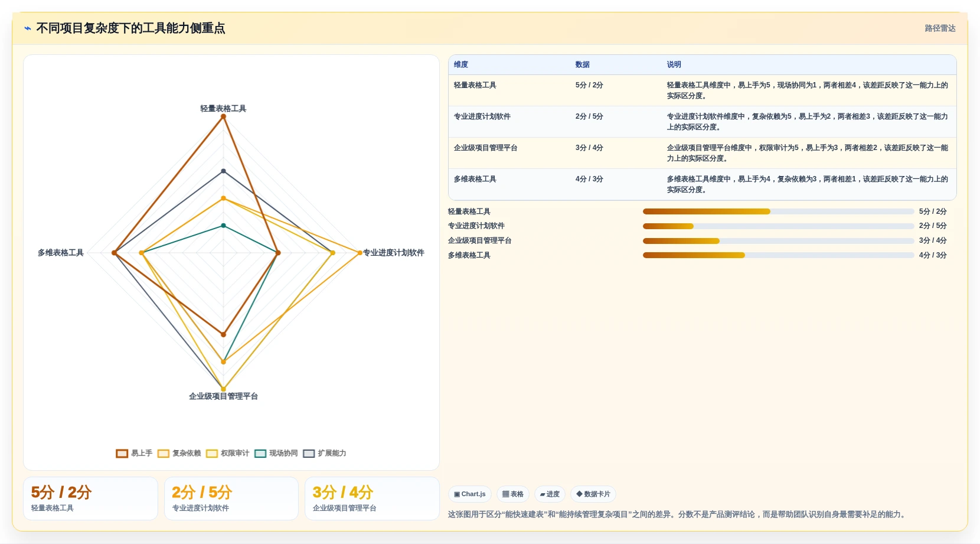Image resolution: width=980 pixels, height=544 pixels.
Task: Click the footer note starting 这张图用于区分
Action: pos(677,514)
